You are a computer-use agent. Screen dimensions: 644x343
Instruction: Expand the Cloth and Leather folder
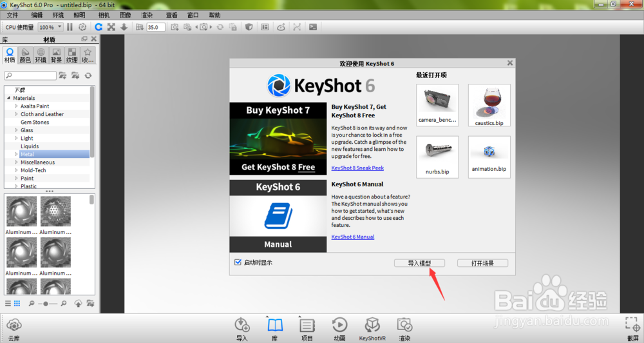[16, 114]
